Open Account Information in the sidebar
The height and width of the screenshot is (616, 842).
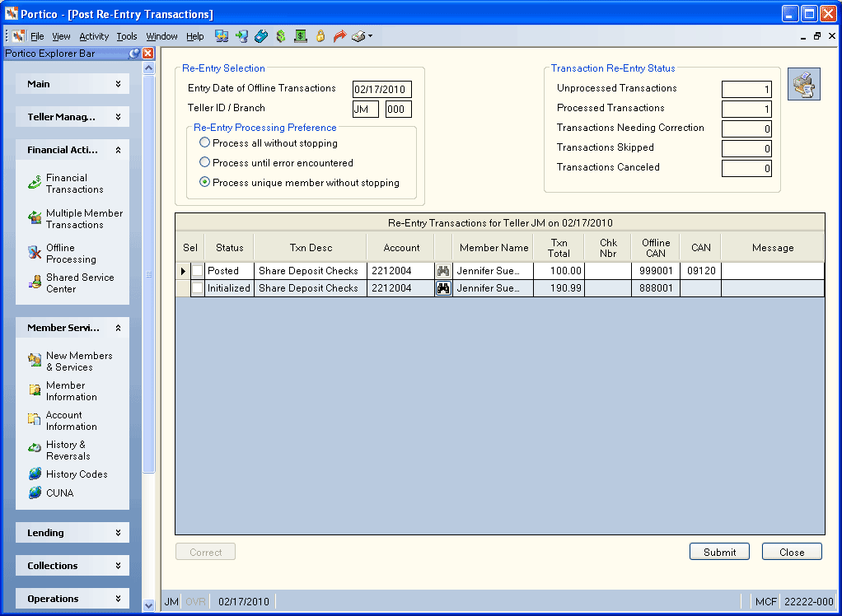coord(63,421)
